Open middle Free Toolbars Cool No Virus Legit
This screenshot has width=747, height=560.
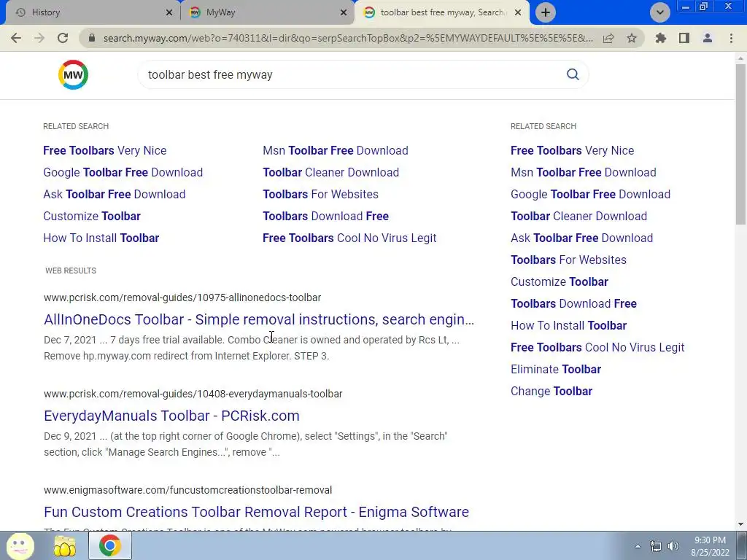[x=349, y=238]
